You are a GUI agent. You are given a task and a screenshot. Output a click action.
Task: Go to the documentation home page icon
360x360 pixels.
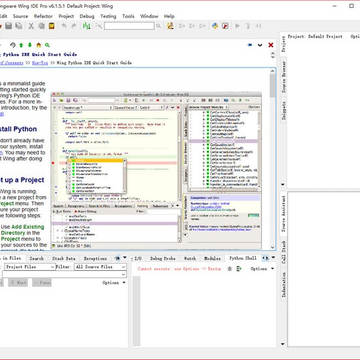[x=39, y=45]
